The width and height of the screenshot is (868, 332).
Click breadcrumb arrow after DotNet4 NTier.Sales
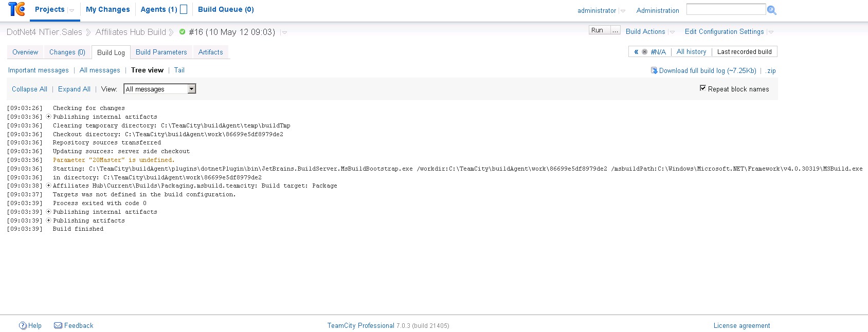click(88, 32)
